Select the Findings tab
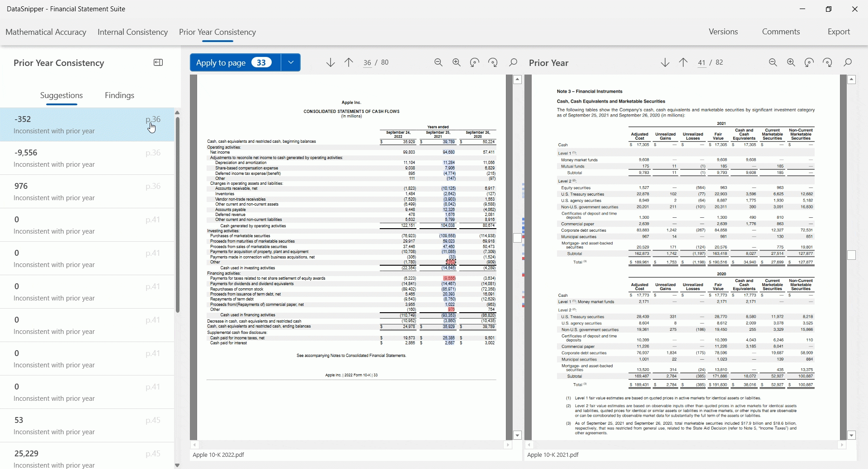Screen dimensions: 868x469 119,95
